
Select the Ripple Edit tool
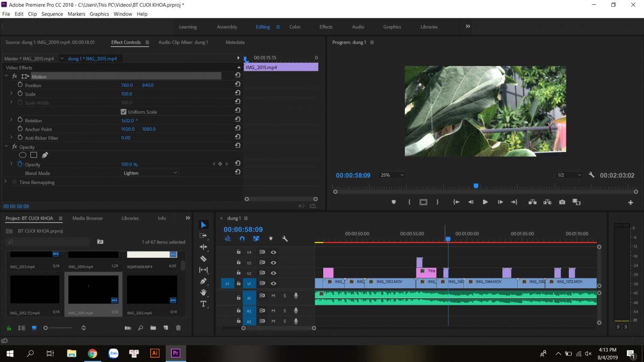click(204, 247)
